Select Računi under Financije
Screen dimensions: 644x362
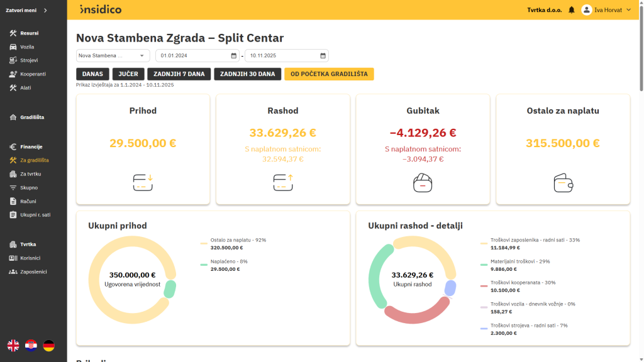point(28,201)
